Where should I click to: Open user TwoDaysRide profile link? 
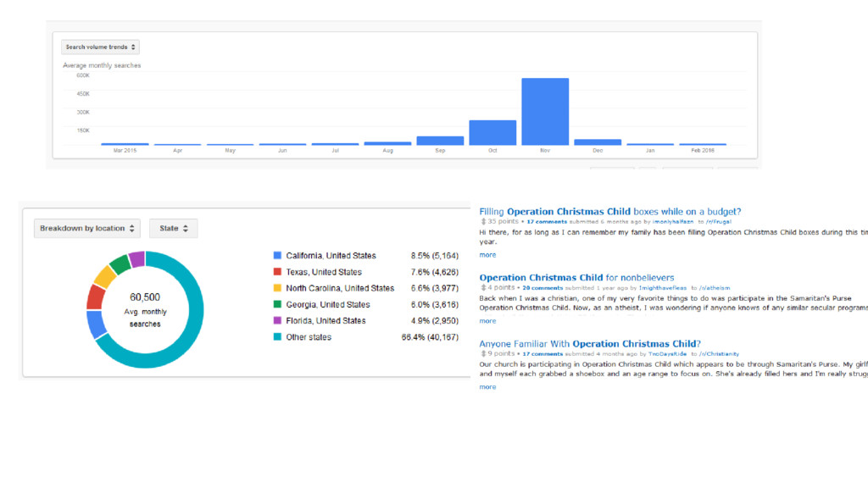(667, 354)
